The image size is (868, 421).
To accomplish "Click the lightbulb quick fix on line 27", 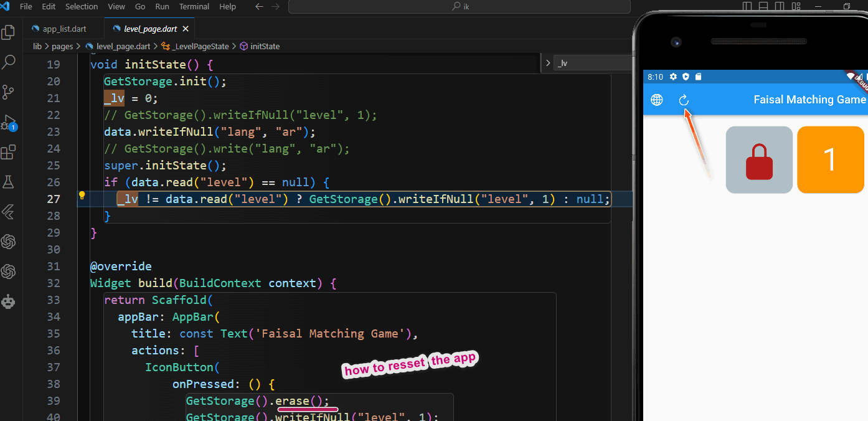I will [x=82, y=195].
